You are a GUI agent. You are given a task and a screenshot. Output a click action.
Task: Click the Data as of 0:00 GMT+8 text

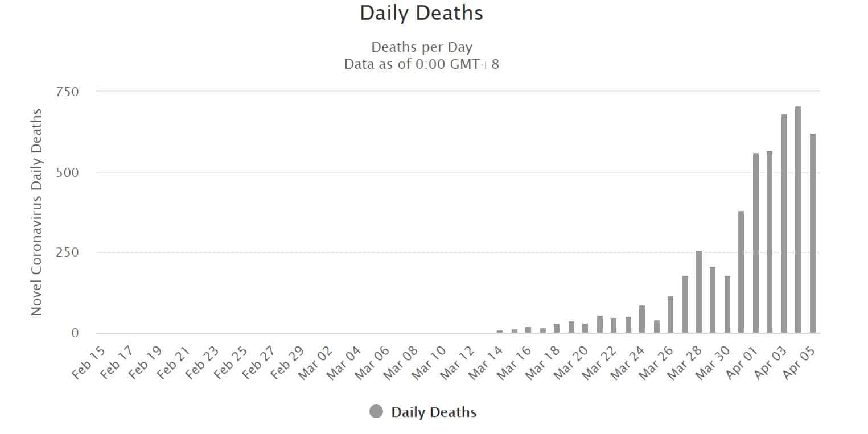coord(422,64)
